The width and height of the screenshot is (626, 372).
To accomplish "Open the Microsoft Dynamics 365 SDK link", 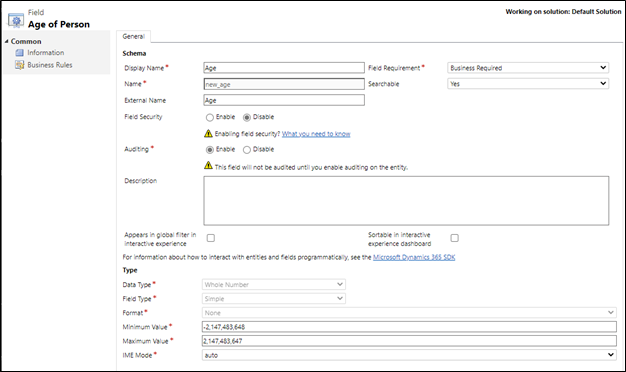I will click(414, 257).
